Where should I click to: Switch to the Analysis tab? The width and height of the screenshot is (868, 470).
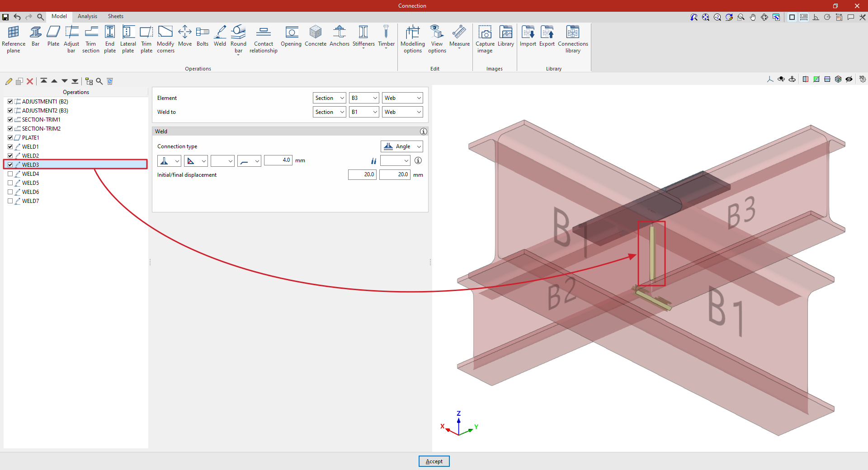click(87, 16)
